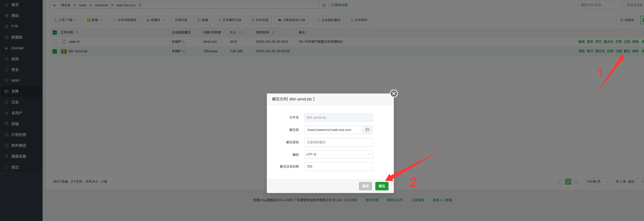644x221 pixels.
Task: Open the Terminal (终端) toolbar button
Action: pos(203,20)
